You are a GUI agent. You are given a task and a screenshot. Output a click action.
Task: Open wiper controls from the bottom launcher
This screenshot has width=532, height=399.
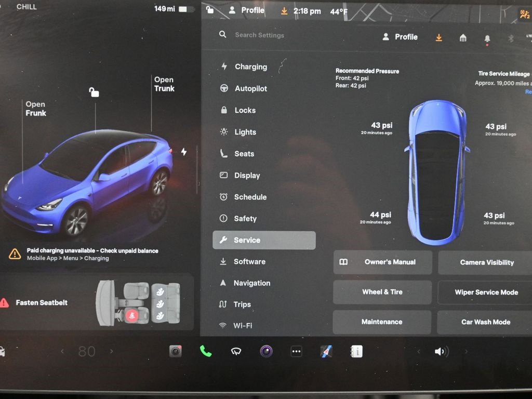coord(236,351)
